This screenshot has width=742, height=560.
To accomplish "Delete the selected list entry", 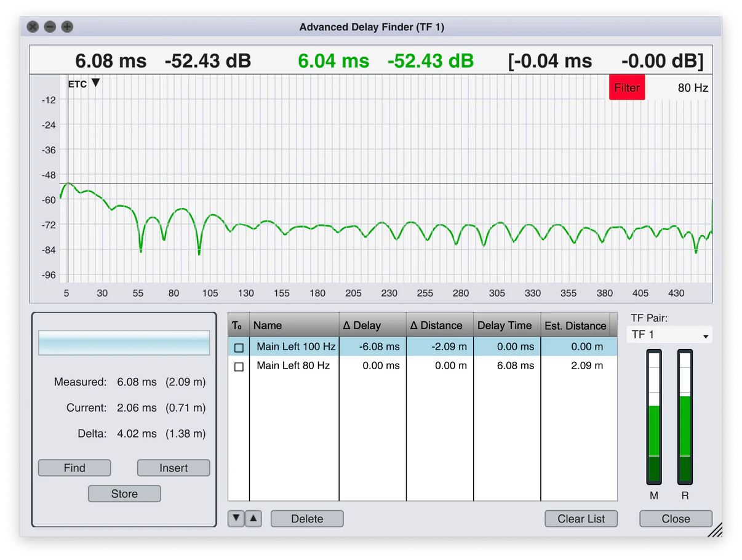I will (x=307, y=519).
